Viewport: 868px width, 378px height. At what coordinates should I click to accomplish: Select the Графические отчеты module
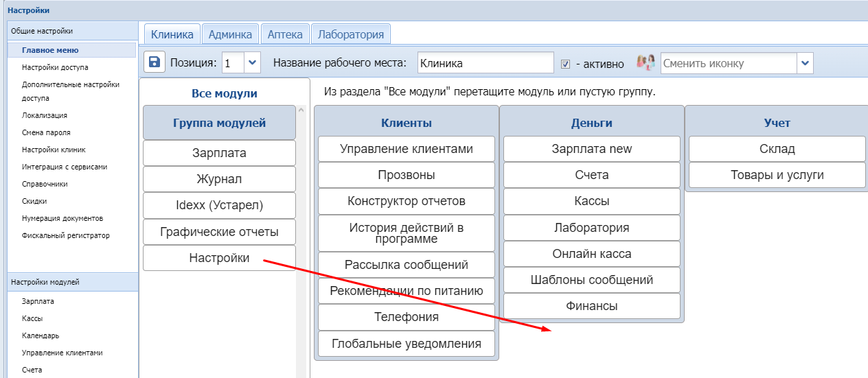point(219,232)
